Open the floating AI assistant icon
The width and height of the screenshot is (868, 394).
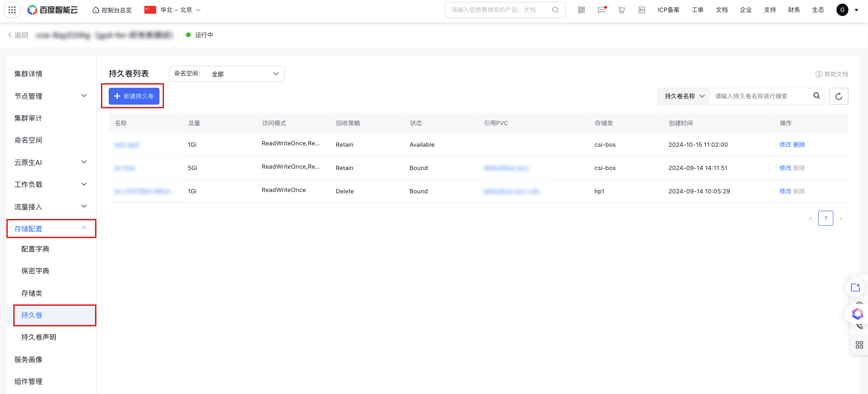tap(857, 314)
